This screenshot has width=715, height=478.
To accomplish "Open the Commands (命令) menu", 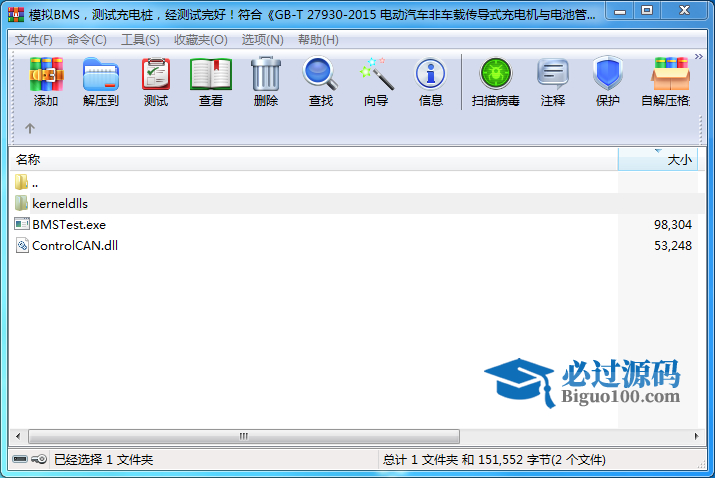I will click(x=87, y=40).
